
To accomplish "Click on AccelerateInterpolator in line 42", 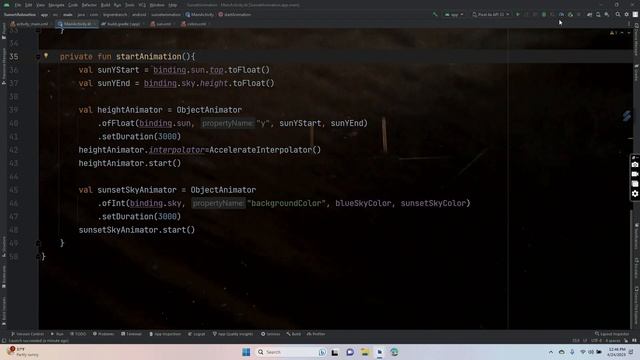I will (x=260, y=150).
